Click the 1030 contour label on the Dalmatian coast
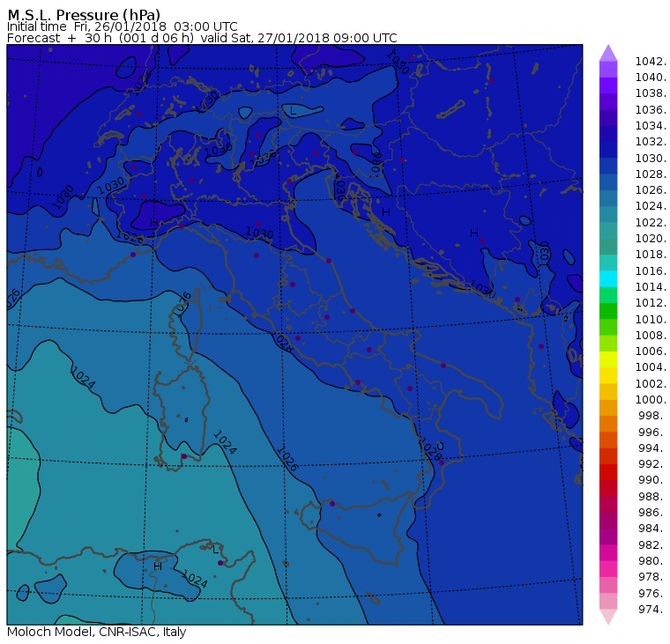Image resolution: width=670 pixels, height=644 pixels. click(483, 289)
